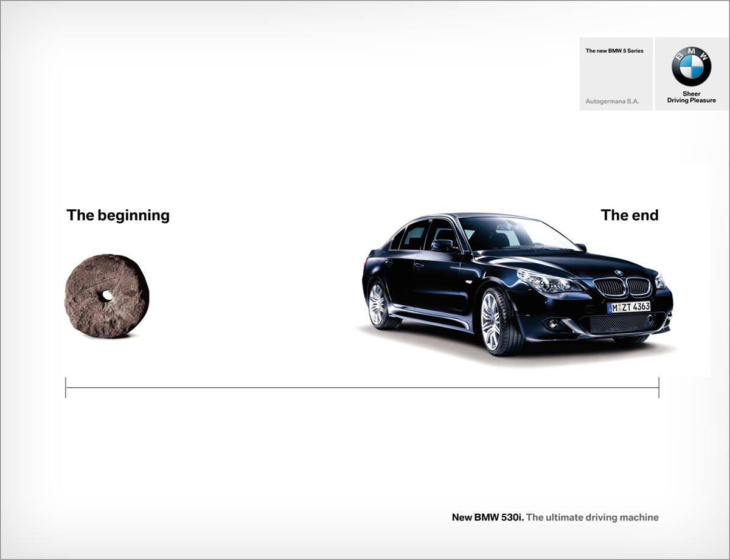The height and width of the screenshot is (560, 730).
Task: Select the 'The end' heading
Action: (629, 215)
